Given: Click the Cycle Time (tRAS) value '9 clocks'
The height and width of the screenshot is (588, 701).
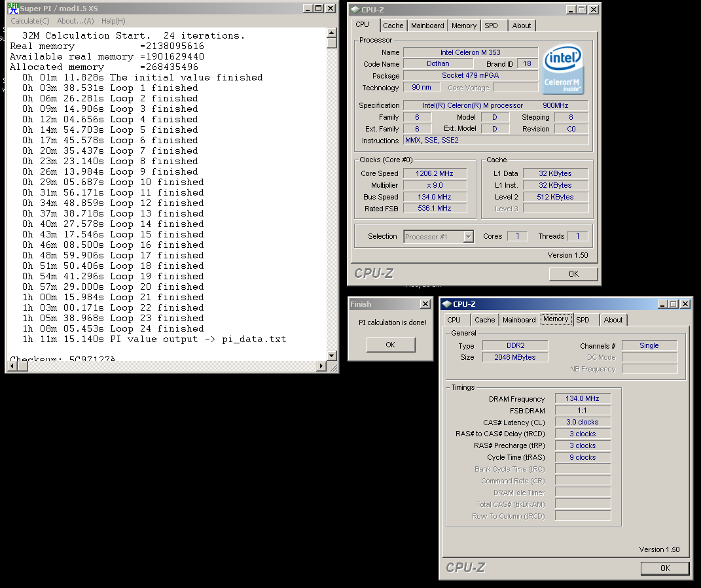Looking at the screenshot, I should tap(583, 457).
